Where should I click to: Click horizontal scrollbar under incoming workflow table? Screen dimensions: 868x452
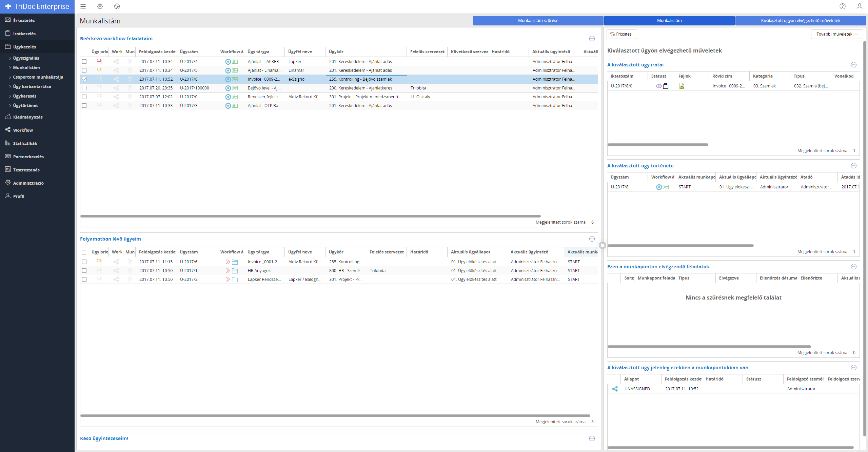tap(310, 216)
